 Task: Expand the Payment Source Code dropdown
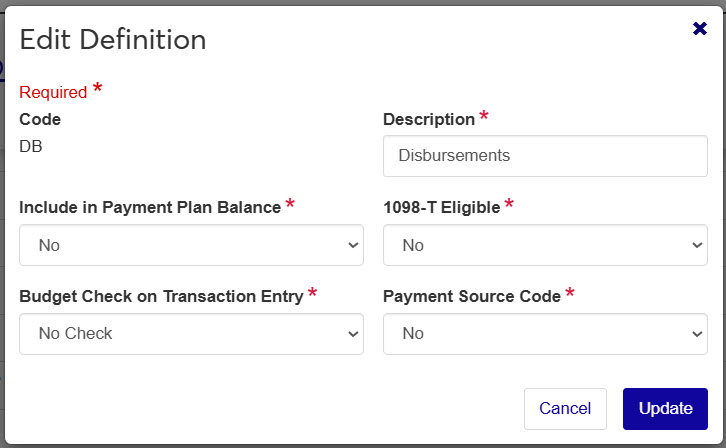click(545, 334)
